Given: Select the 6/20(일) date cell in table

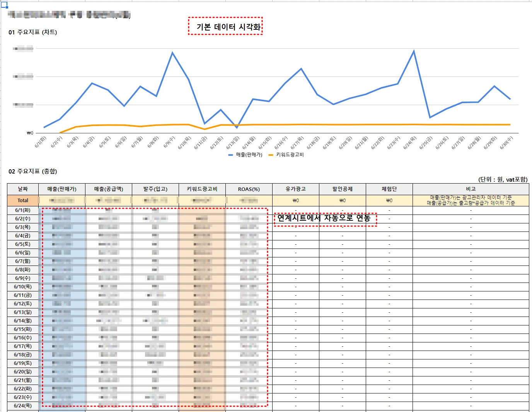Looking at the screenshot, I should (23, 372).
